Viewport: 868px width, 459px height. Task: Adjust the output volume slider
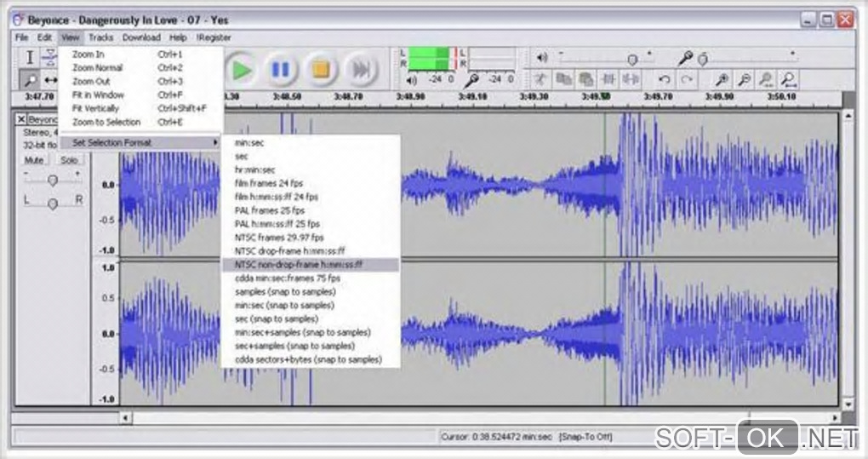pos(606,58)
